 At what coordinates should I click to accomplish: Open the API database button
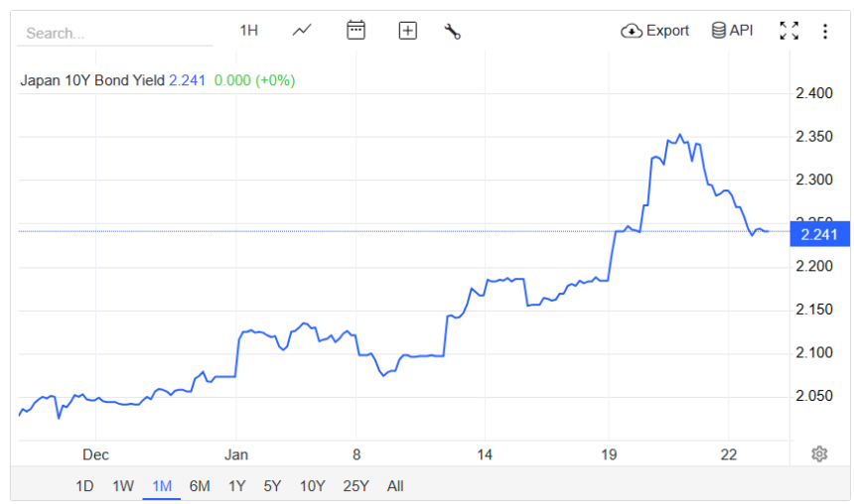point(732,31)
